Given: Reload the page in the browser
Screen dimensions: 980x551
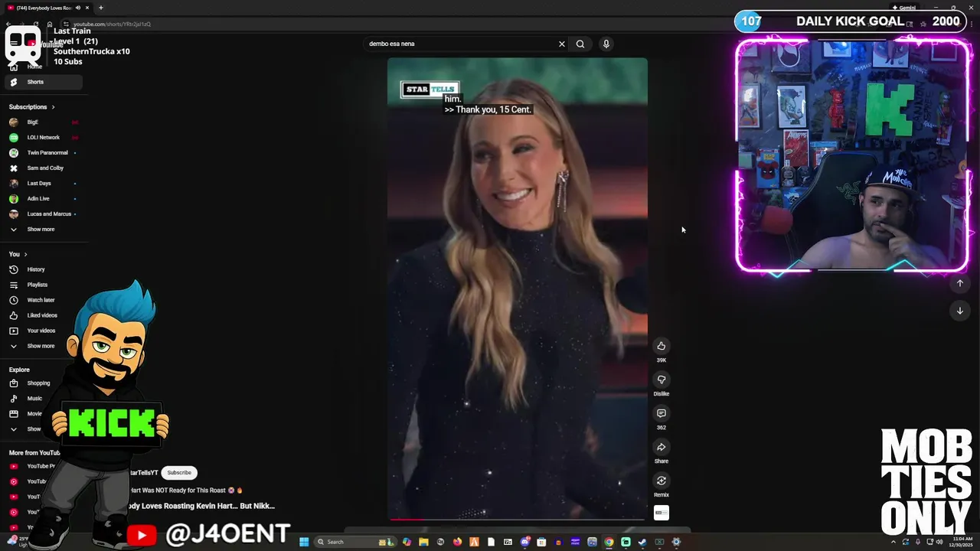Looking at the screenshot, I should [x=36, y=24].
